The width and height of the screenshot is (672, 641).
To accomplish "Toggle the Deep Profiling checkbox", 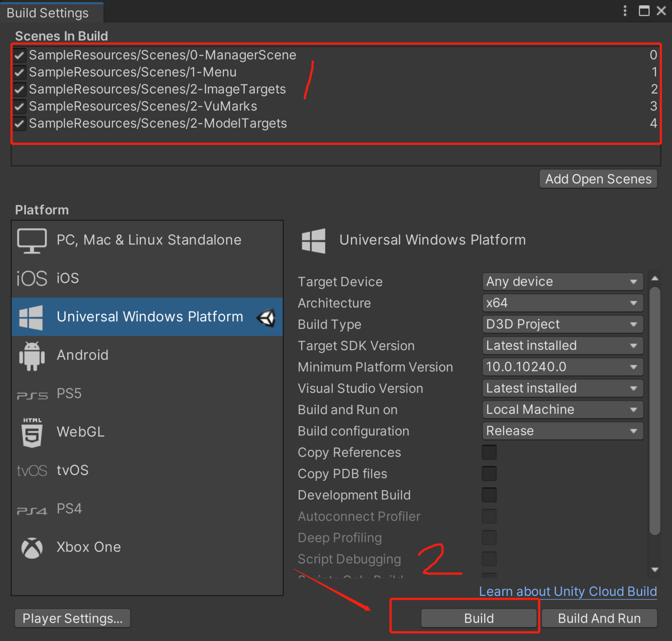I will (489, 538).
